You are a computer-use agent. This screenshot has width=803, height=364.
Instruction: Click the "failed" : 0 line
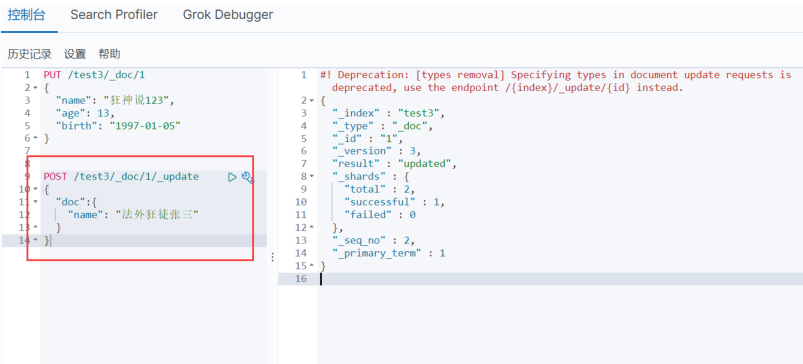pyautogui.click(x=380, y=215)
